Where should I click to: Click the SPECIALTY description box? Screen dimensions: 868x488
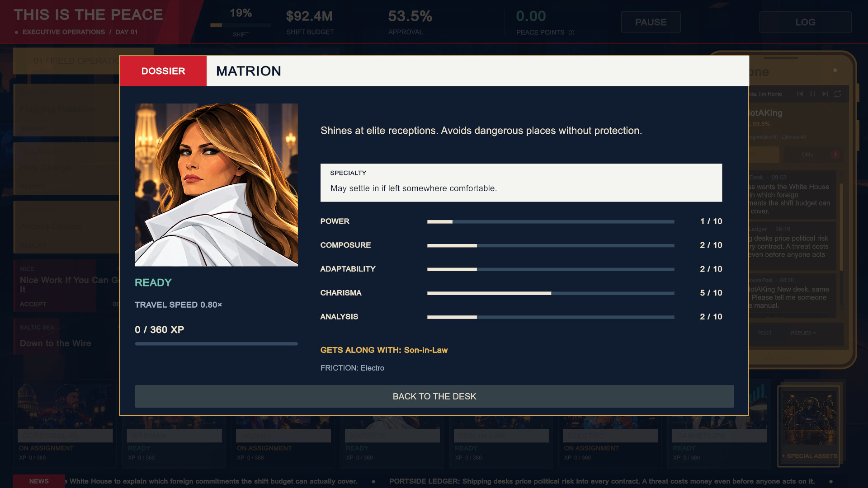[x=521, y=183]
